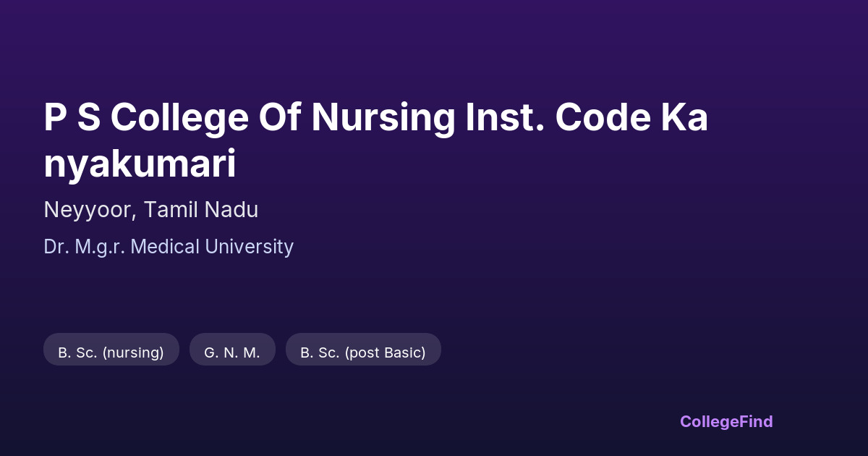
Task: Open the B. Sc. (post Basic) tag
Action: [x=363, y=352]
